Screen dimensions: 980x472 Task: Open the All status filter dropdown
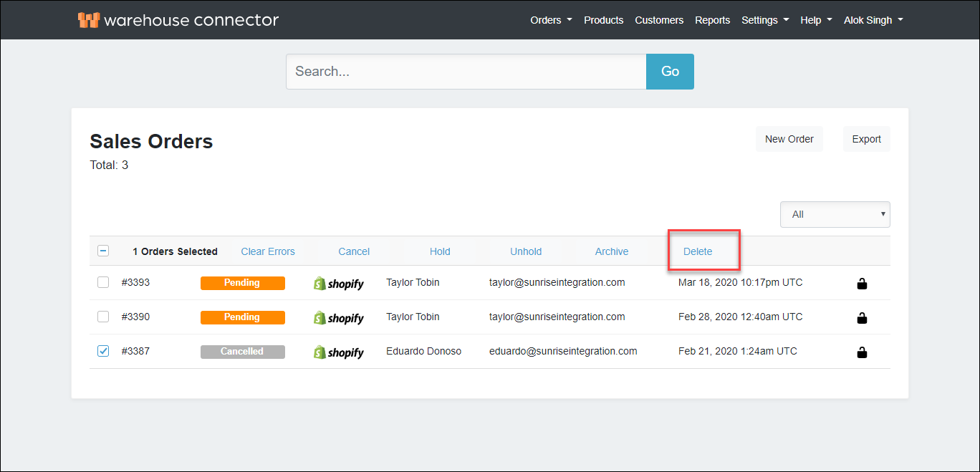835,214
